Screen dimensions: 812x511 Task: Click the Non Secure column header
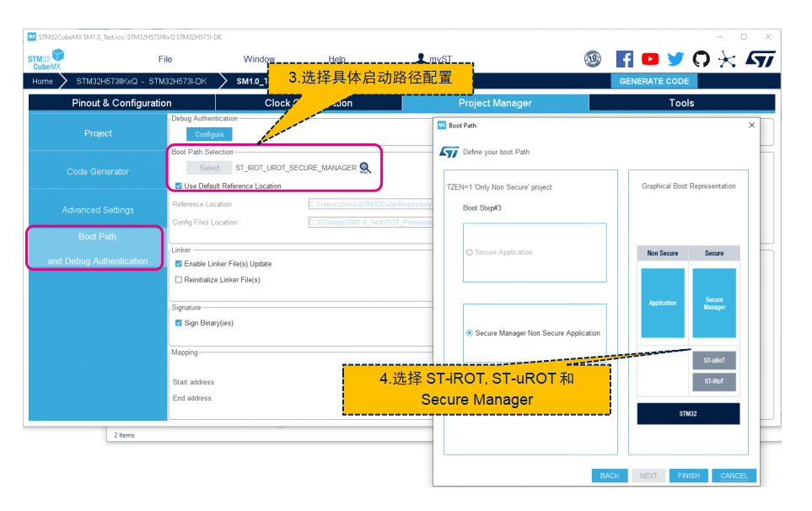tap(663, 253)
